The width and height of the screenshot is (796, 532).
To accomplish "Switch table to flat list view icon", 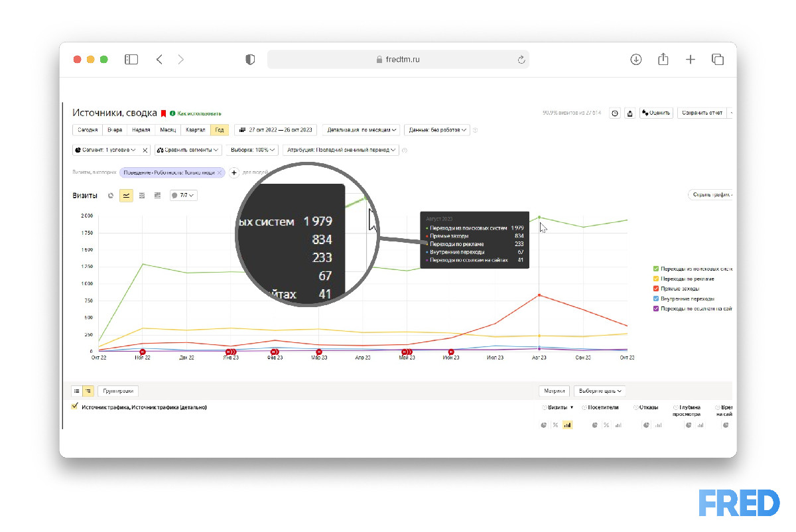I will (77, 391).
